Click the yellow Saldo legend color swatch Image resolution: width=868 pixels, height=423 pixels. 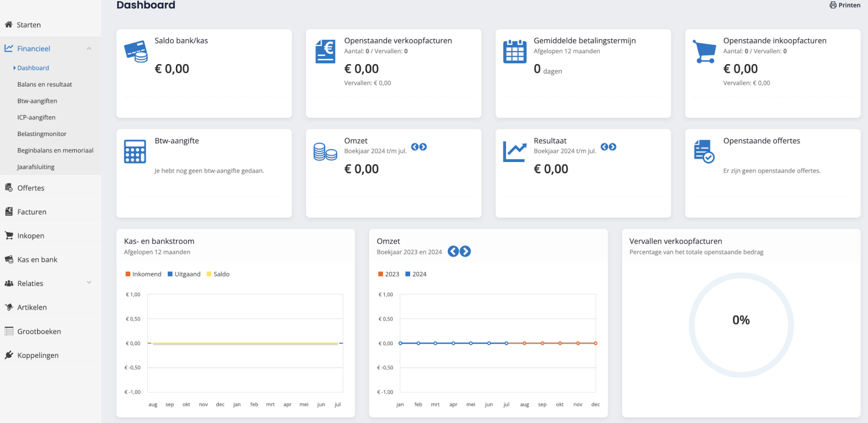click(x=209, y=274)
